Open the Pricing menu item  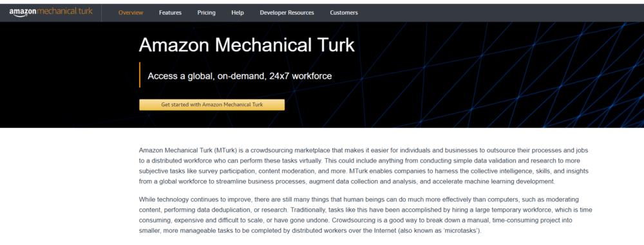pyautogui.click(x=206, y=13)
